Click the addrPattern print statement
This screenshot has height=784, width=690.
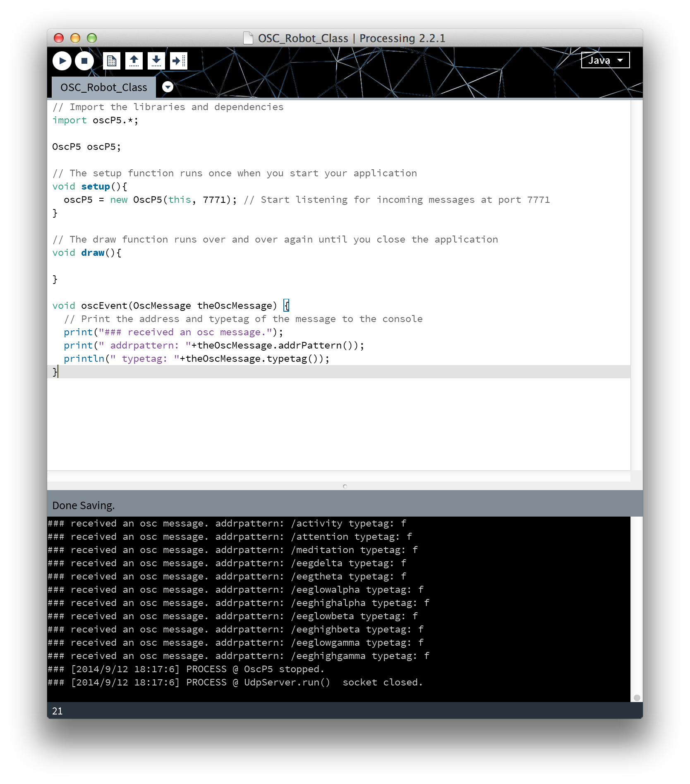[214, 346]
